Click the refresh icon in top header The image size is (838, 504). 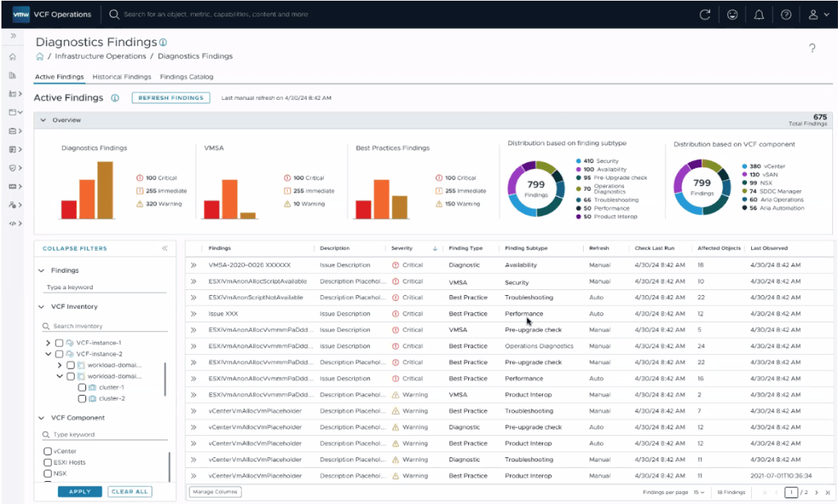704,14
